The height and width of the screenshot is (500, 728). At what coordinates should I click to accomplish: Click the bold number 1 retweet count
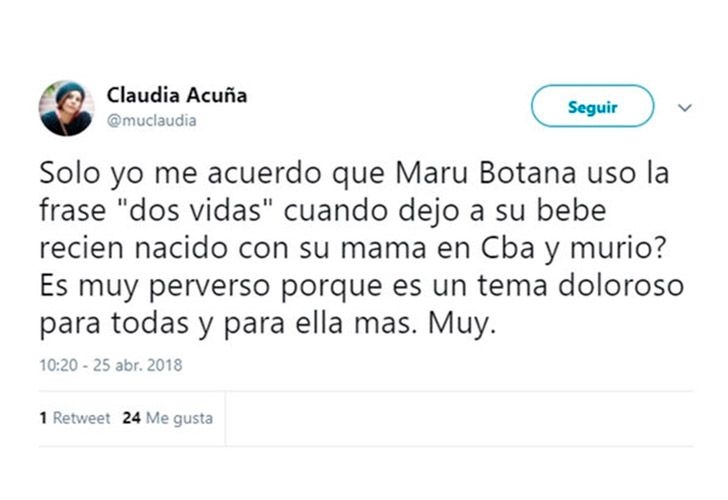43,418
